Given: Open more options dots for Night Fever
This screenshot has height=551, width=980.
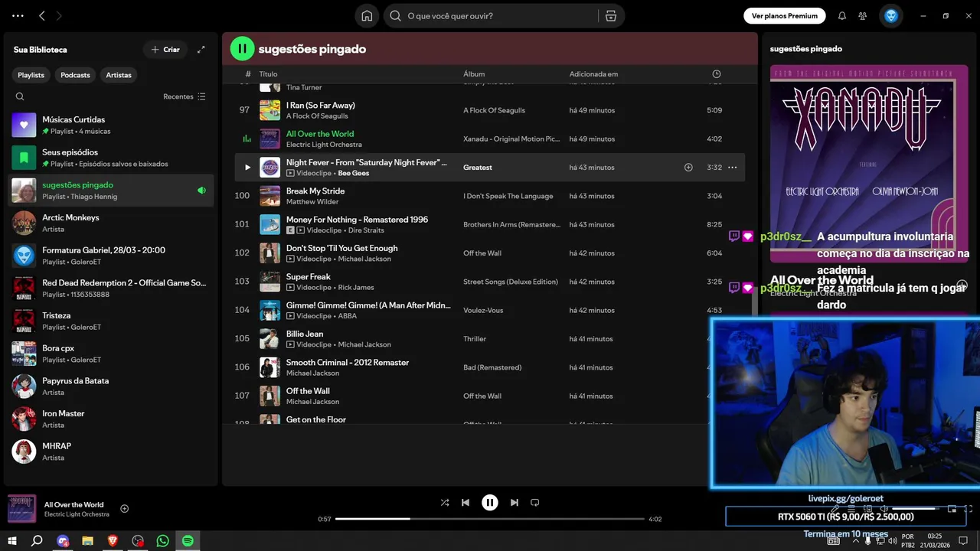Looking at the screenshot, I should click(x=732, y=168).
